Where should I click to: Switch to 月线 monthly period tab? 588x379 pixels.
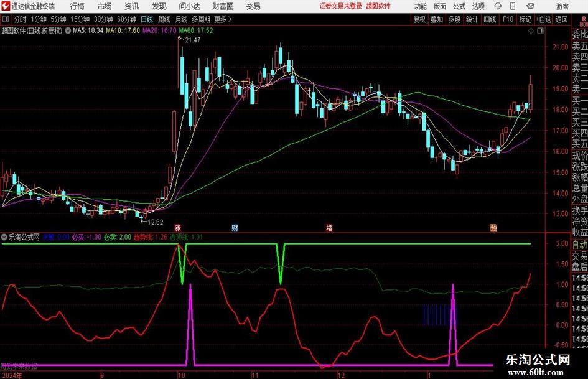(182, 19)
